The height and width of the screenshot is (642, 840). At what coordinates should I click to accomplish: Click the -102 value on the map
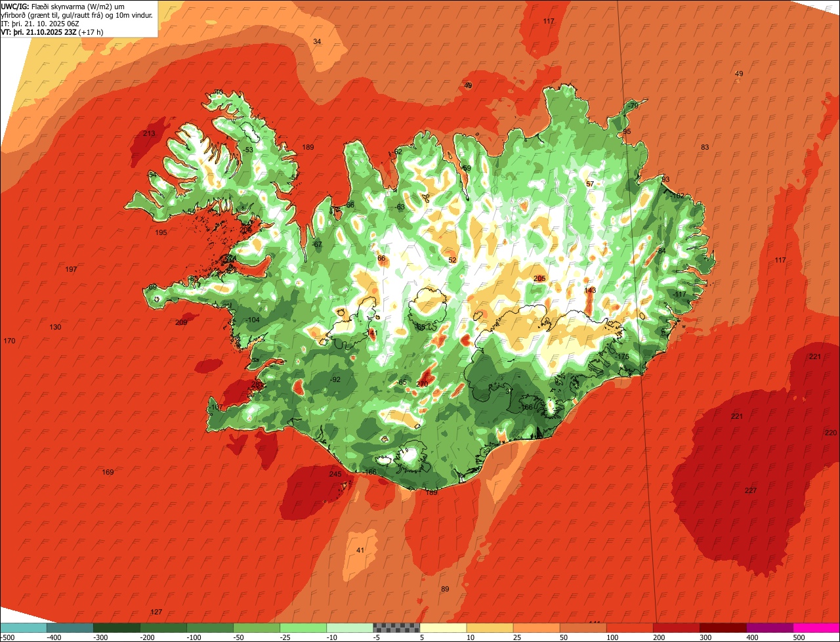677,196
